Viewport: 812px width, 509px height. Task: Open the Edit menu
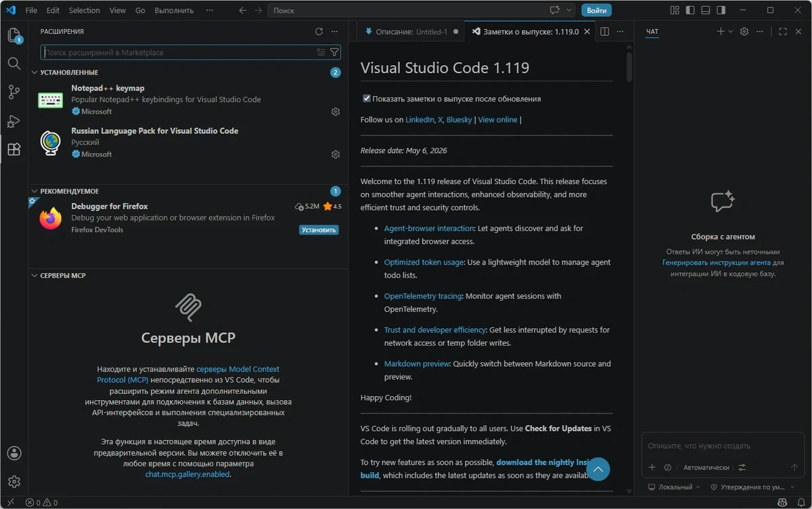53,10
